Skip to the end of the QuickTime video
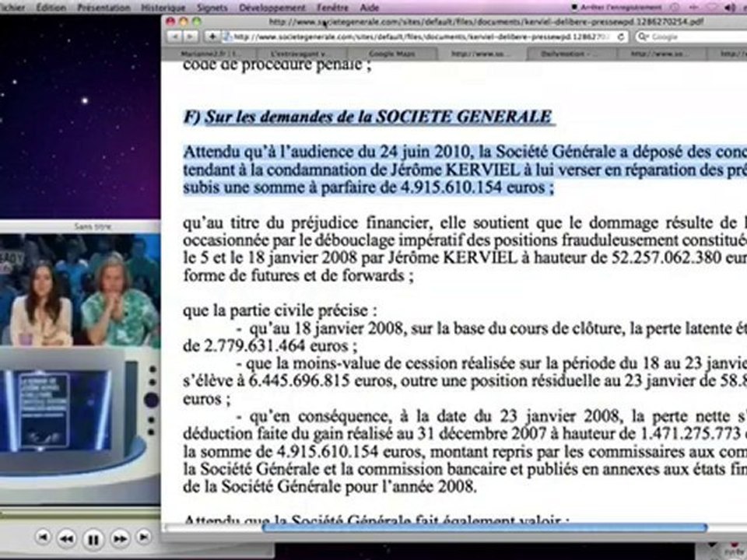The width and height of the screenshot is (747, 560). point(143,537)
